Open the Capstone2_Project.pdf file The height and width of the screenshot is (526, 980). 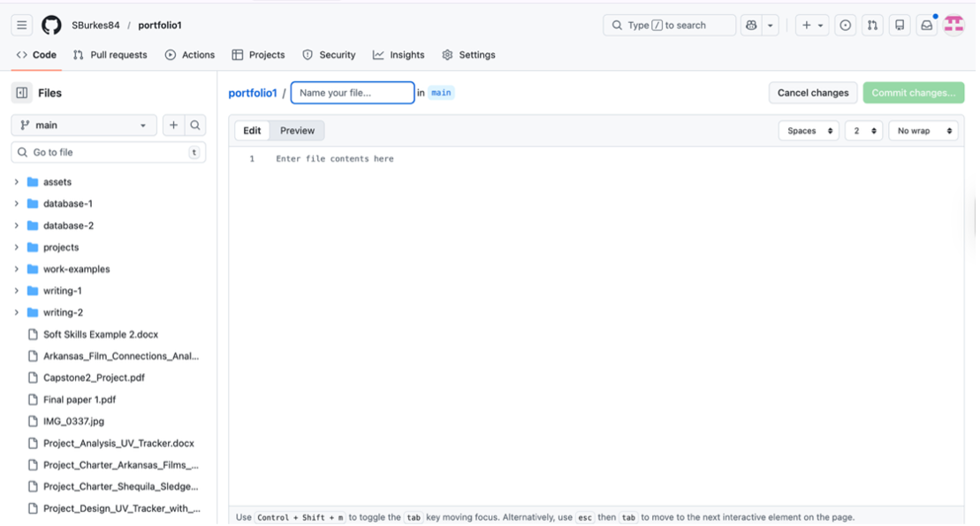coord(94,377)
